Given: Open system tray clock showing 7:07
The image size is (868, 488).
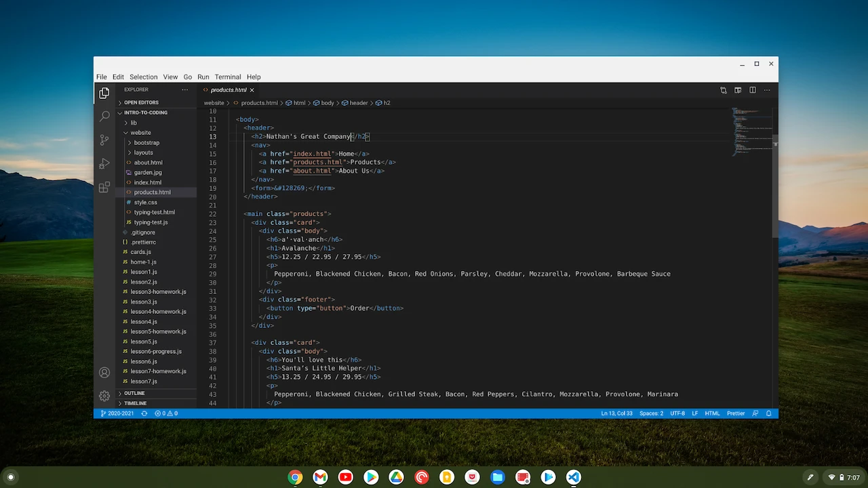Looking at the screenshot, I should coord(854,478).
